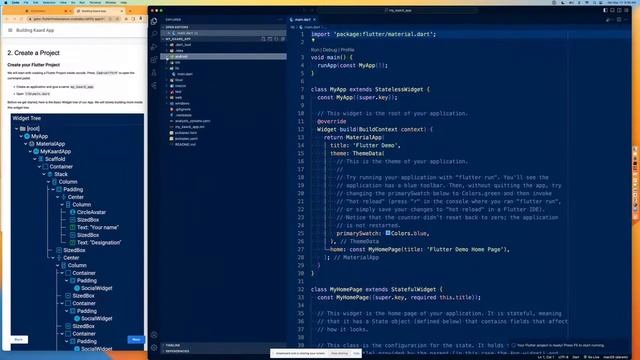This screenshot has width=640, height=360.
Task: Close the main.dart editor tab
Action: click(x=315, y=20)
